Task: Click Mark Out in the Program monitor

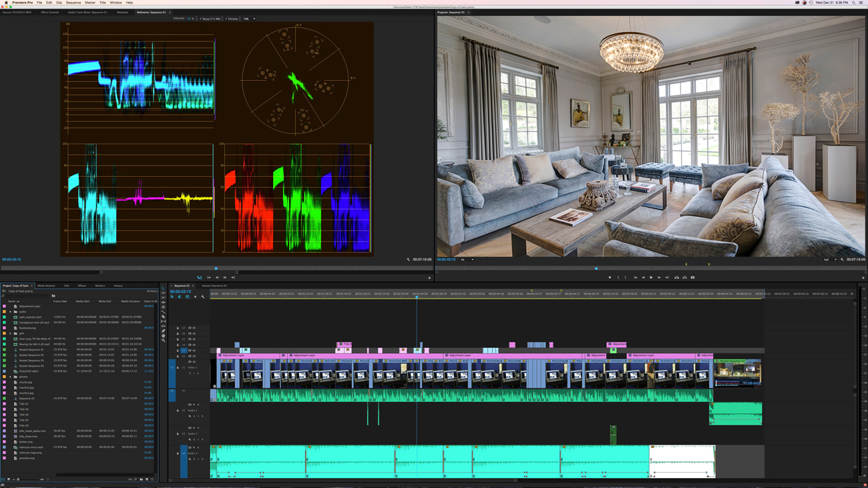Action: click(x=626, y=277)
